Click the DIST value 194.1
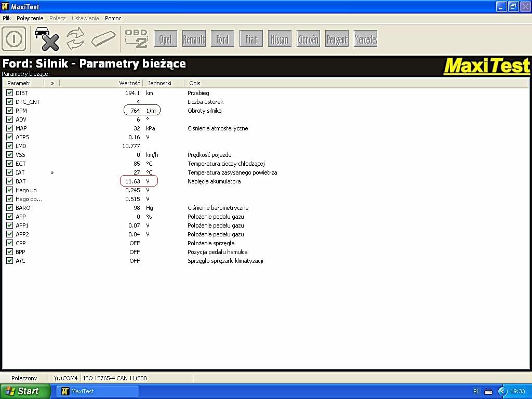Screen dimensions: 532x399 point(132,93)
